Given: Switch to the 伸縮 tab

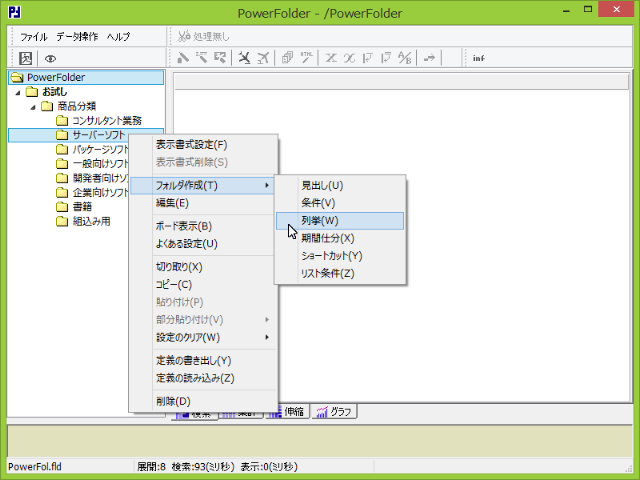Looking at the screenshot, I should 293,411.
